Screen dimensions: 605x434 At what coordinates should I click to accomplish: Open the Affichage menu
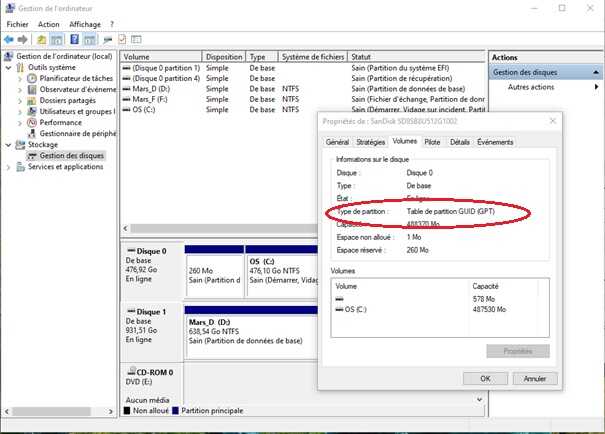[x=85, y=24]
